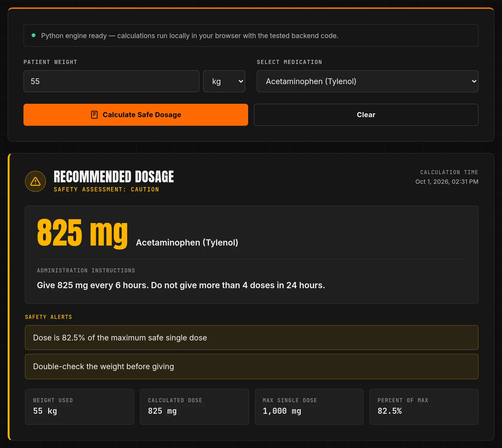502x448 pixels.
Task: Click the Administration Instructions label
Action: [86, 271]
